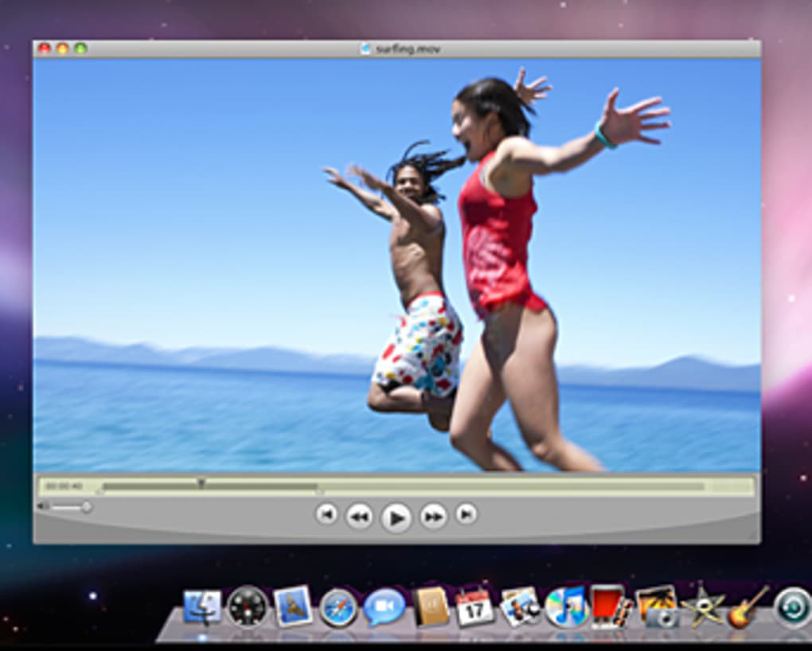Minimize the surfing.mov window
The image size is (812, 651).
(x=63, y=49)
